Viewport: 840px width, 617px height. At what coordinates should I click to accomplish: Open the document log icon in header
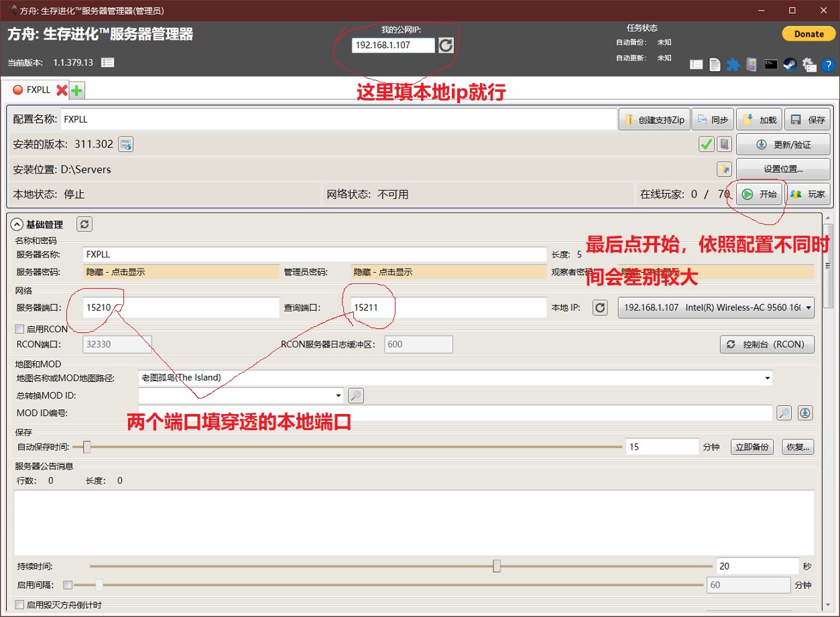click(x=715, y=65)
